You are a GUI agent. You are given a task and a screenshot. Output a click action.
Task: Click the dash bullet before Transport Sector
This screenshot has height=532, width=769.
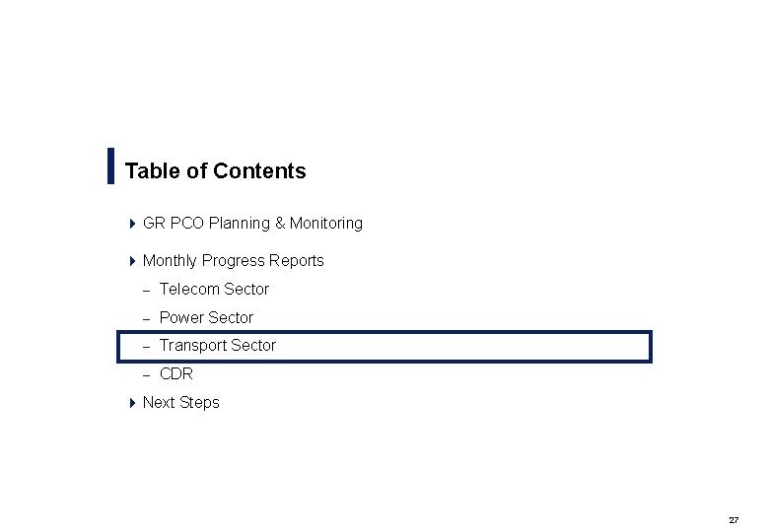point(146,348)
